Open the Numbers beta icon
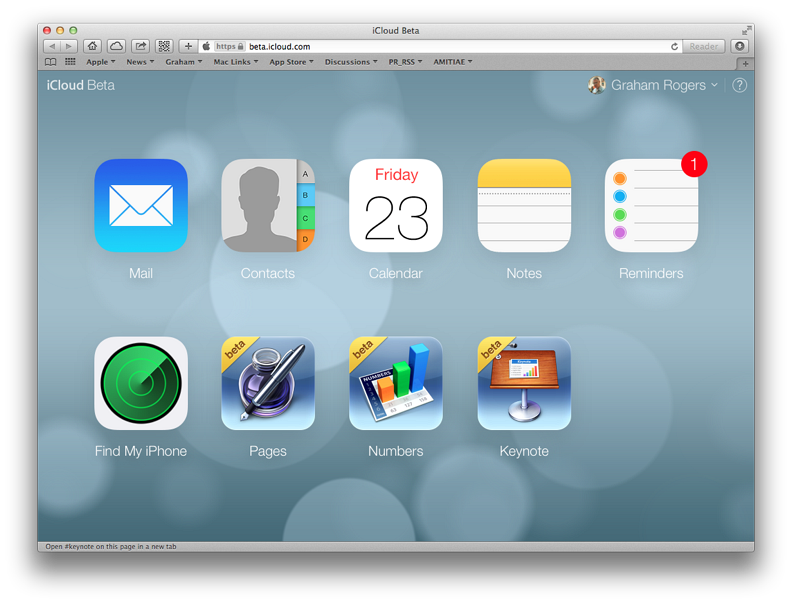The width and height of the screenshot is (792, 604). (x=396, y=383)
